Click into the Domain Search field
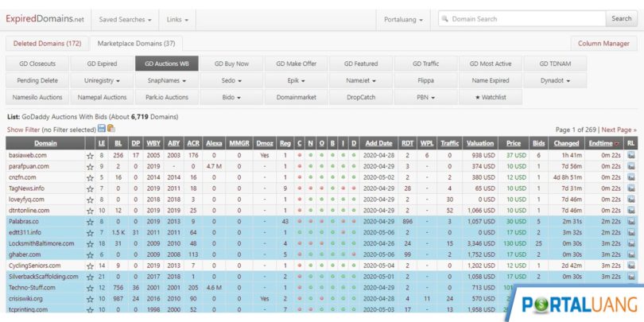 pyautogui.click(x=525, y=18)
